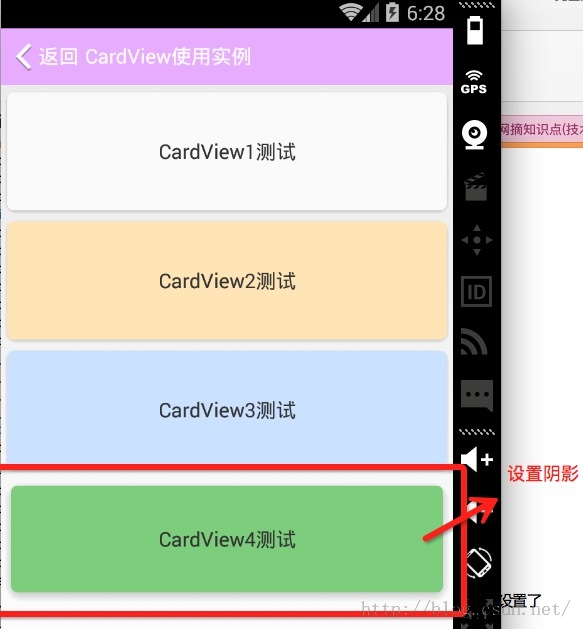
Task: Tap the 返回 label in header
Action: click(58, 57)
